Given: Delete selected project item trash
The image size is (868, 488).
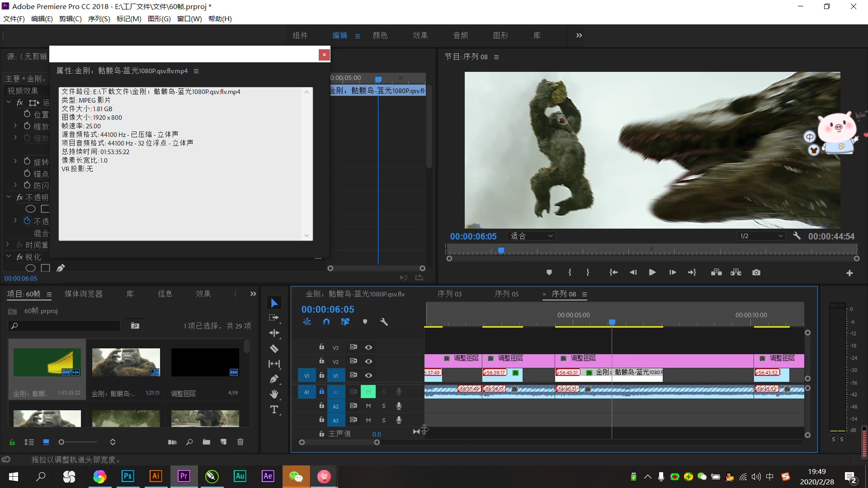Looking at the screenshot, I should (x=241, y=442).
